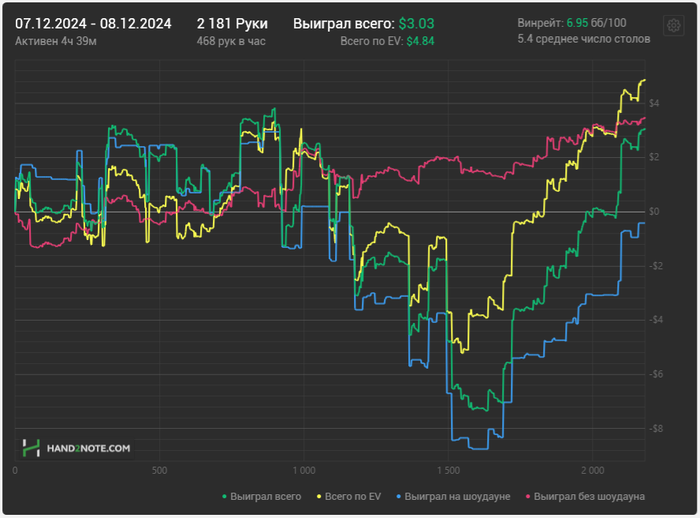Image resolution: width=700 pixels, height=518 pixels.
Task: Click the 1 500 x-axis label
Action: (x=448, y=471)
